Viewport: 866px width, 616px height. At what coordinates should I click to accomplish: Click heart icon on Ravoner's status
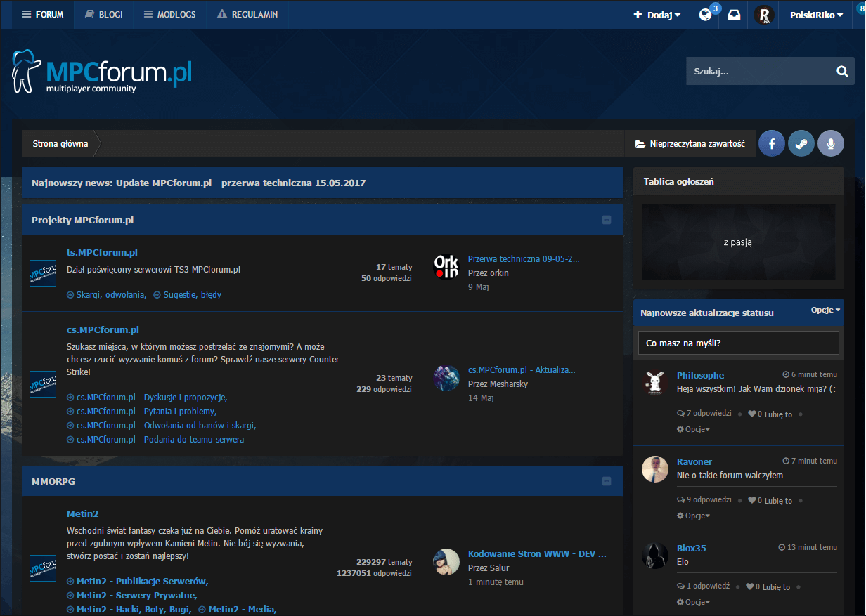tap(751, 500)
